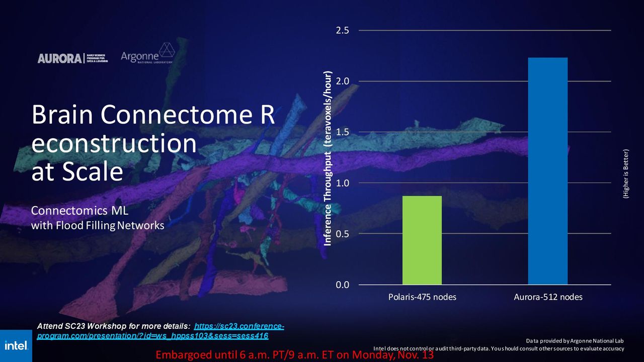Click the 0.0 y-axis value

[x=343, y=285]
